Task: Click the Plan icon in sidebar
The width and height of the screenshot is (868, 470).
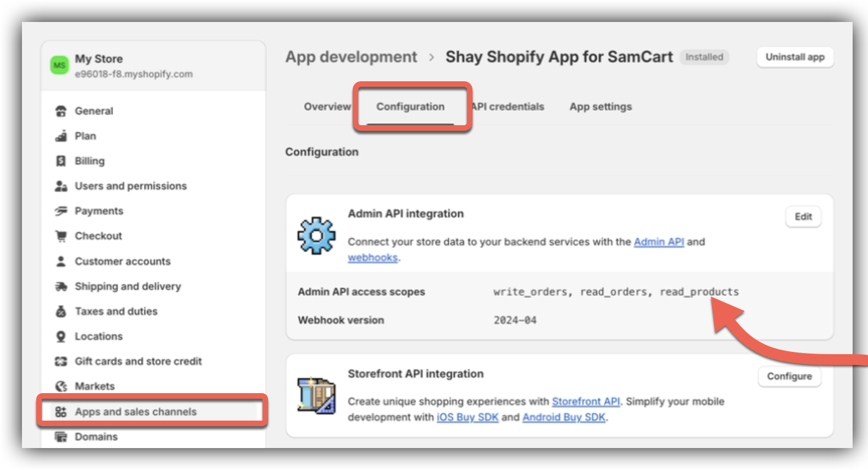Action: 61,136
